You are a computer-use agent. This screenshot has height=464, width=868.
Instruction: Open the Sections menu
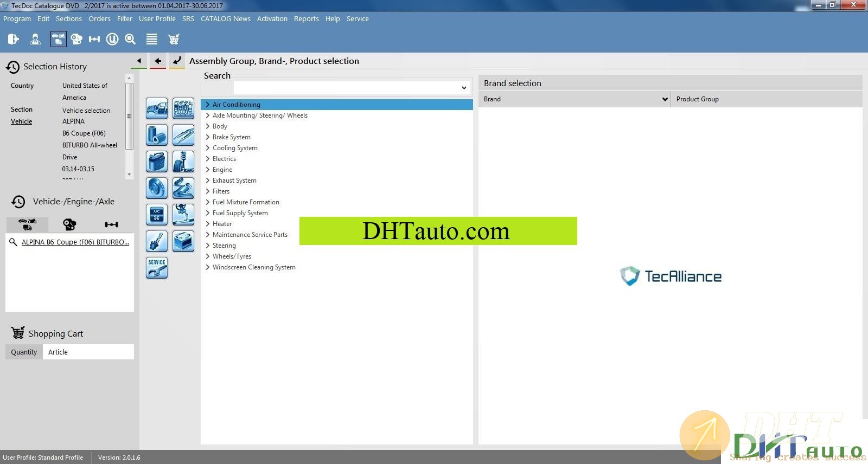(69, 18)
